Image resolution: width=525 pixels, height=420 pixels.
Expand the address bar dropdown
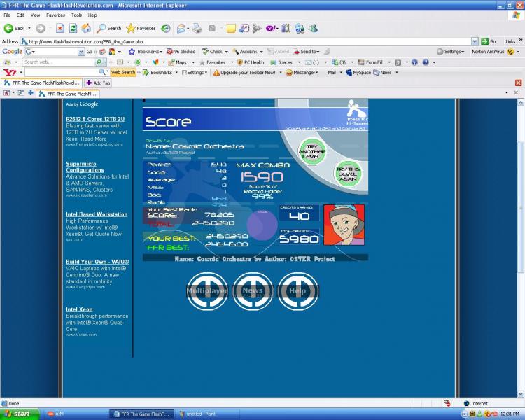(x=475, y=41)
